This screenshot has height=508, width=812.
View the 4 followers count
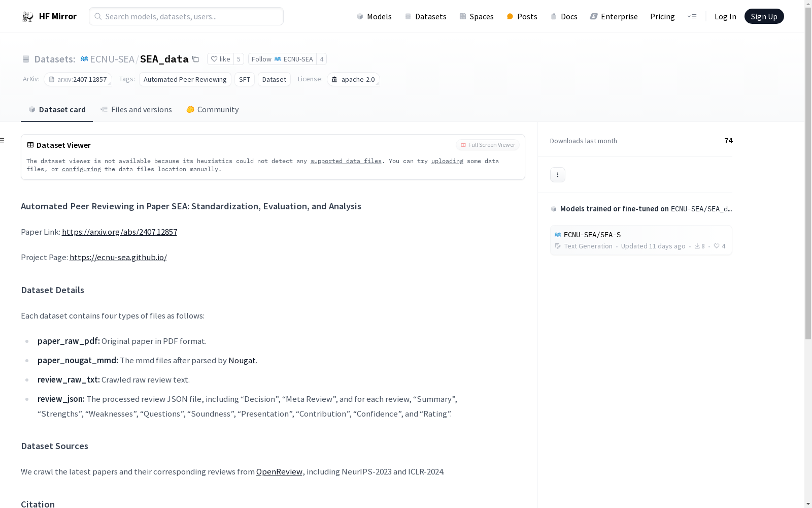tap(321, 59)
